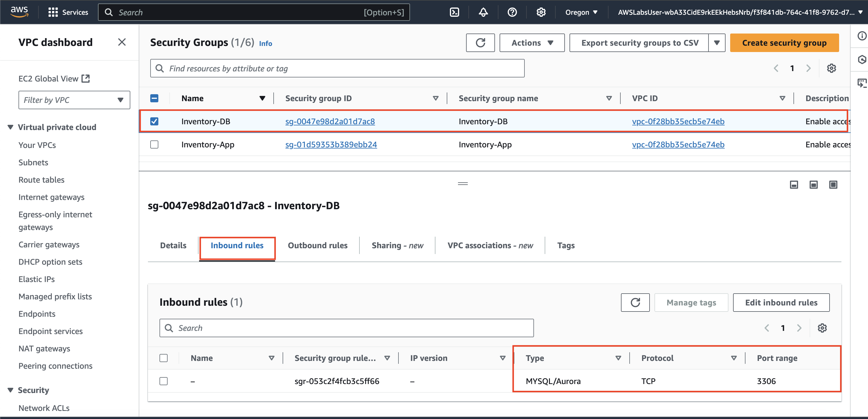Refresh the Inbound rules table

tap(635, 302)
